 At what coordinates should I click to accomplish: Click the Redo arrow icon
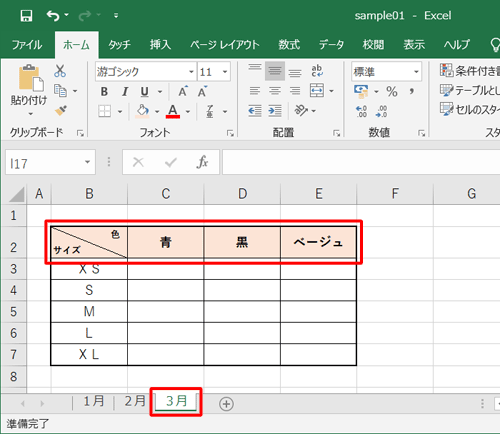(85, 16)
